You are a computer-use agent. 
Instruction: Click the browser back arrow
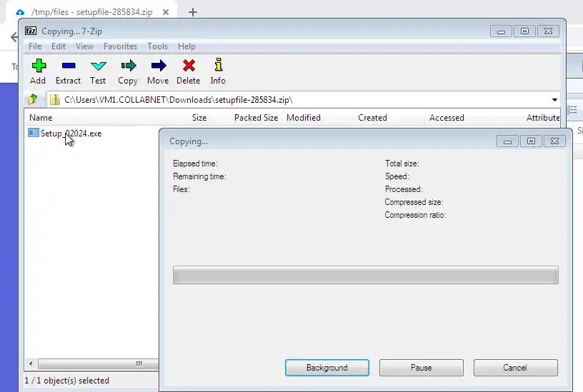[14, 37]
